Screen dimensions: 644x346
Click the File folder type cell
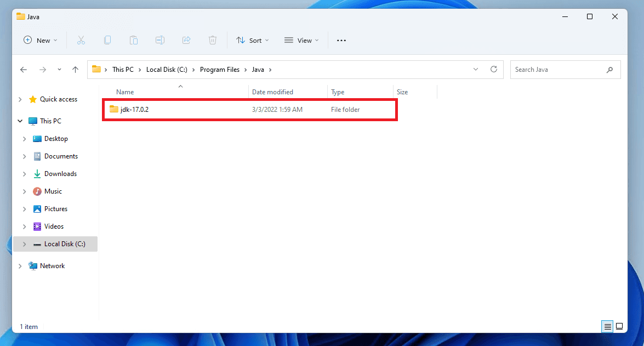pos(345,110)
